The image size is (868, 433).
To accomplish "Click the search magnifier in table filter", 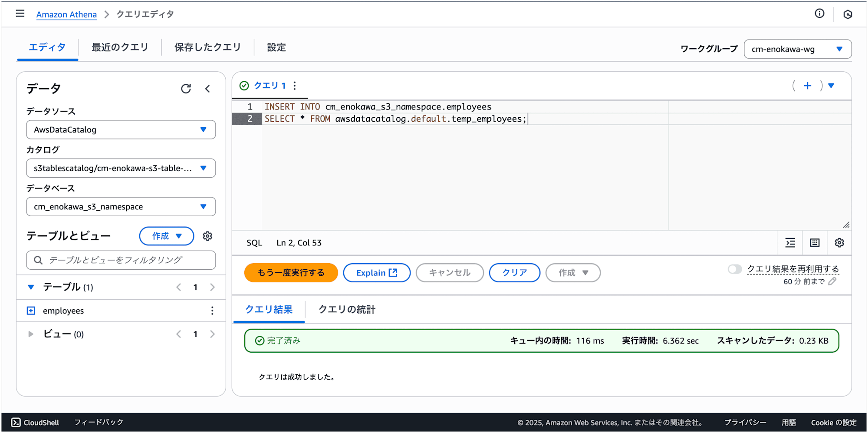I will [38, 260].
